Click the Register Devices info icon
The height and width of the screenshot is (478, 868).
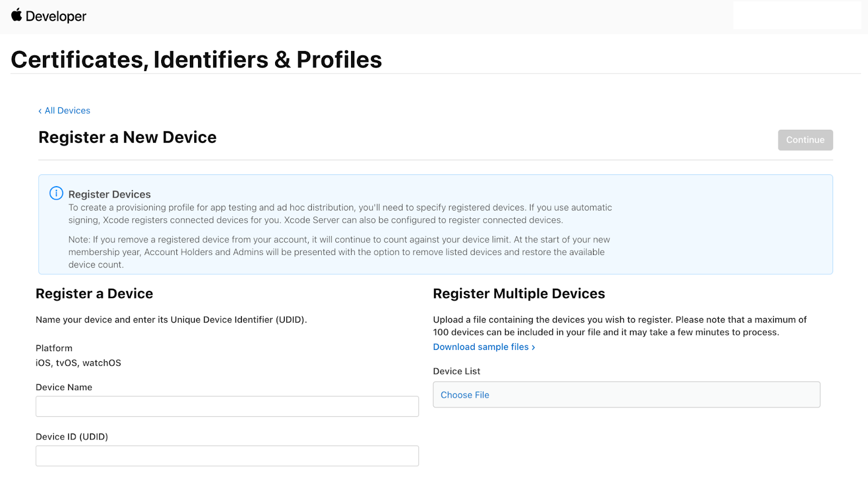(x=56, y=193)
